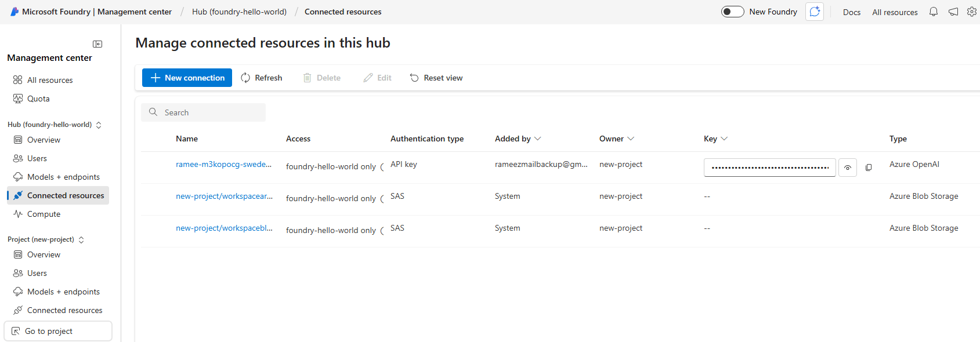Toggle the New Foundry switch

732,12
